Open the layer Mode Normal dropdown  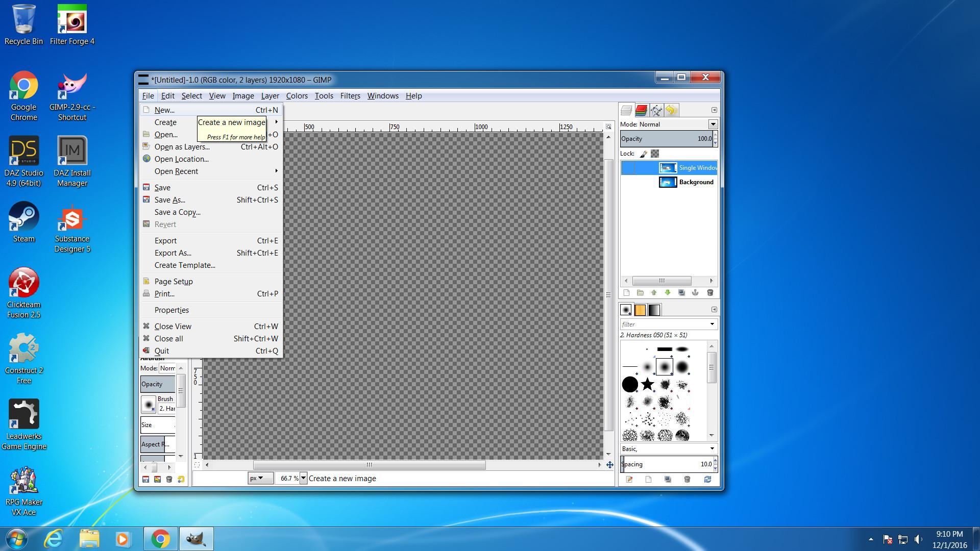713,124
